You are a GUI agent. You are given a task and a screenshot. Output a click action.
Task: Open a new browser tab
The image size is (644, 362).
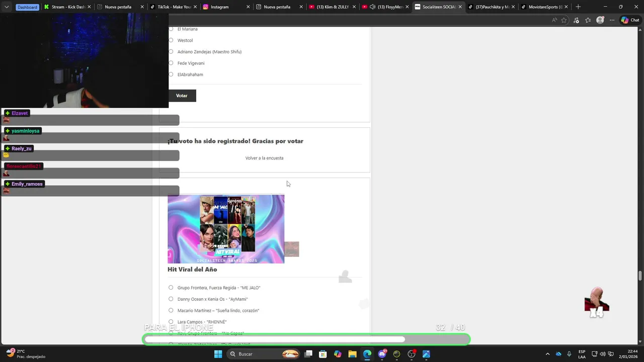578,7
